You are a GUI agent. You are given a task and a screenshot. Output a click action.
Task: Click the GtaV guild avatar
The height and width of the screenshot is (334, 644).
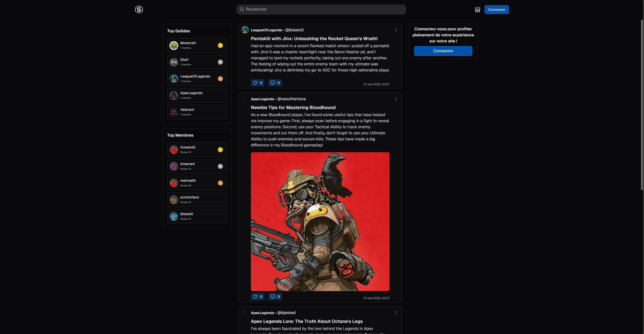coord(174,62)
